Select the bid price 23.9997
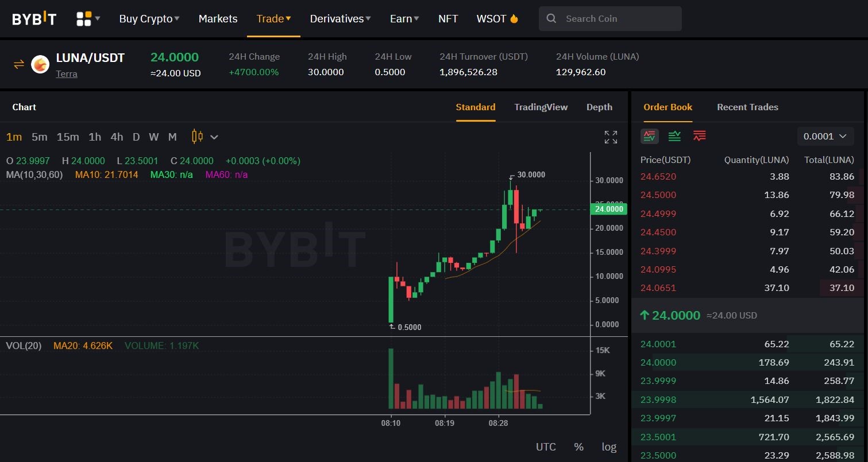 658,418
